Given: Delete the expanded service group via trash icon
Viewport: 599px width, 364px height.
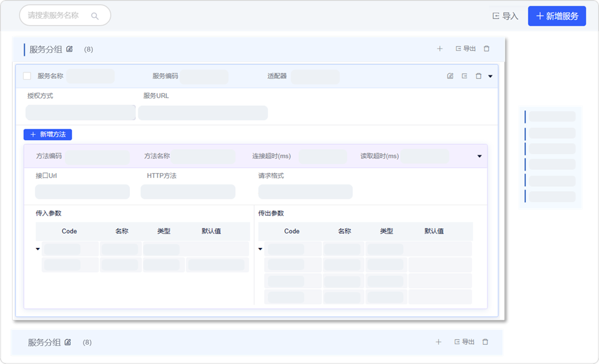Looking at the screenshot, I should pyautogui.click(x=486, y=48).
